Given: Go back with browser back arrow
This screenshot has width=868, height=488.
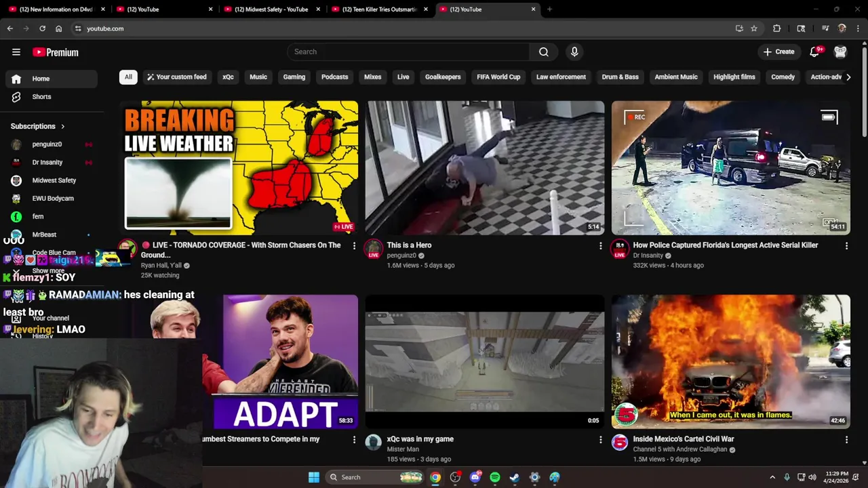Looking at the screenshot, I should (x=9, y=28).
